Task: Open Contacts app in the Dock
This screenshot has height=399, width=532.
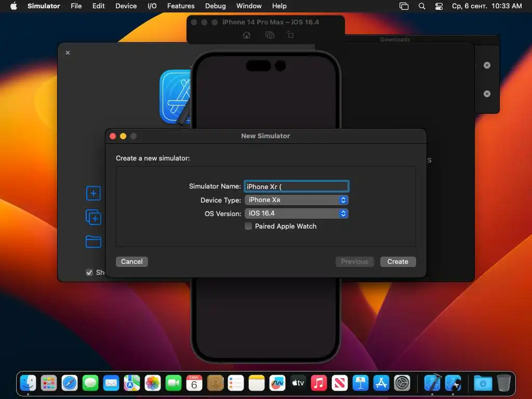Action: pyautogui.click(x=215, y=383)
